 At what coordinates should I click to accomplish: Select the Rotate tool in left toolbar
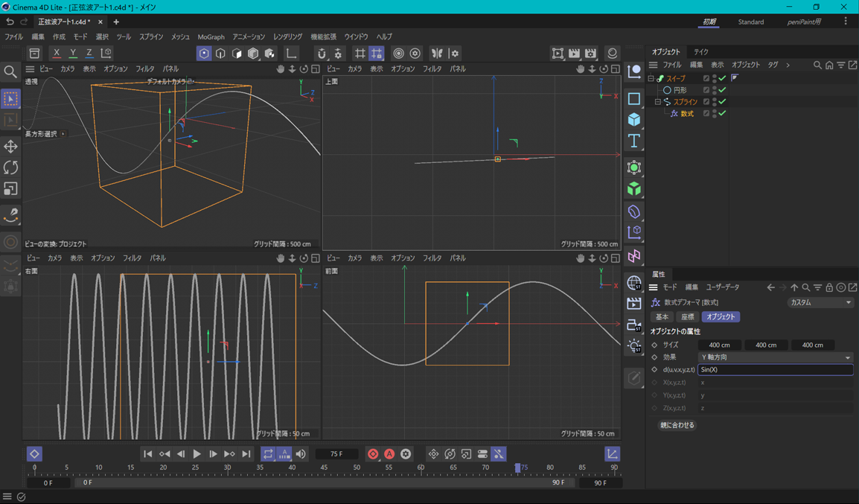tap(10, 168)
